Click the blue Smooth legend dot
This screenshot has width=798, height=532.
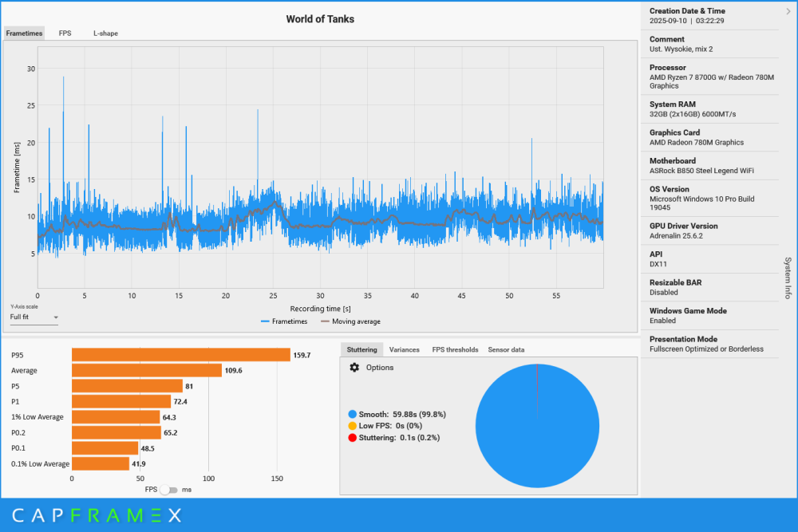coord(352,414)
